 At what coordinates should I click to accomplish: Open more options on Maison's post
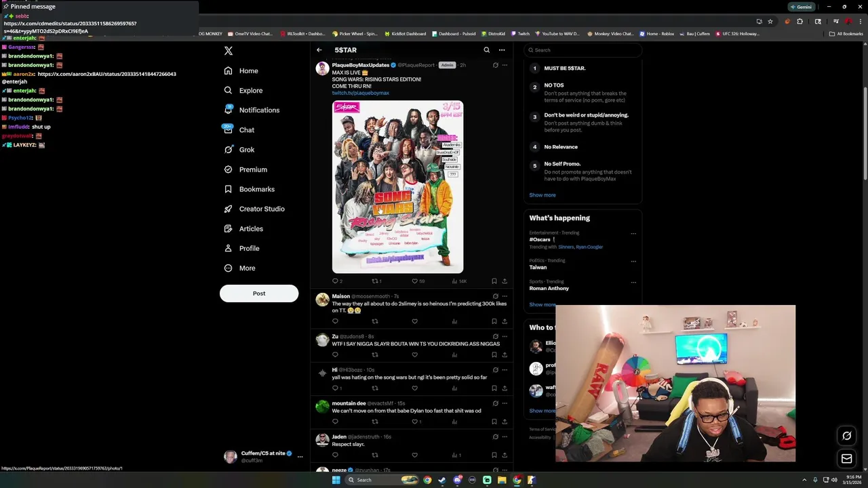505,296
